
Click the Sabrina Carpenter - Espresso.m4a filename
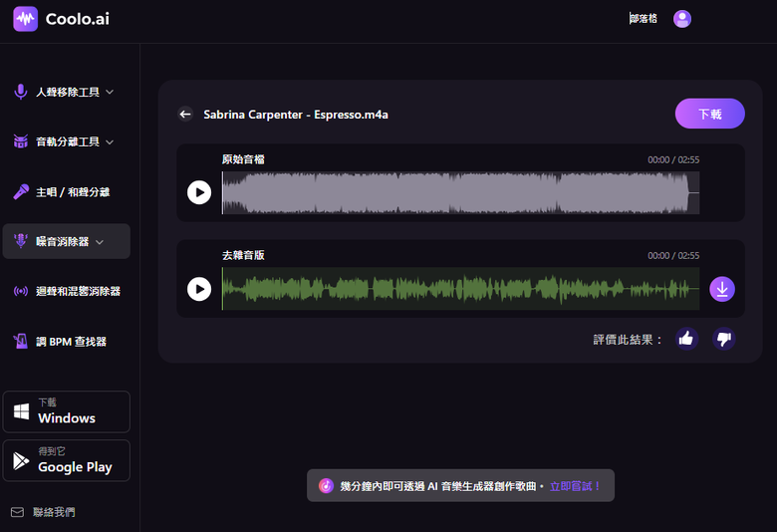click(296, 115)
